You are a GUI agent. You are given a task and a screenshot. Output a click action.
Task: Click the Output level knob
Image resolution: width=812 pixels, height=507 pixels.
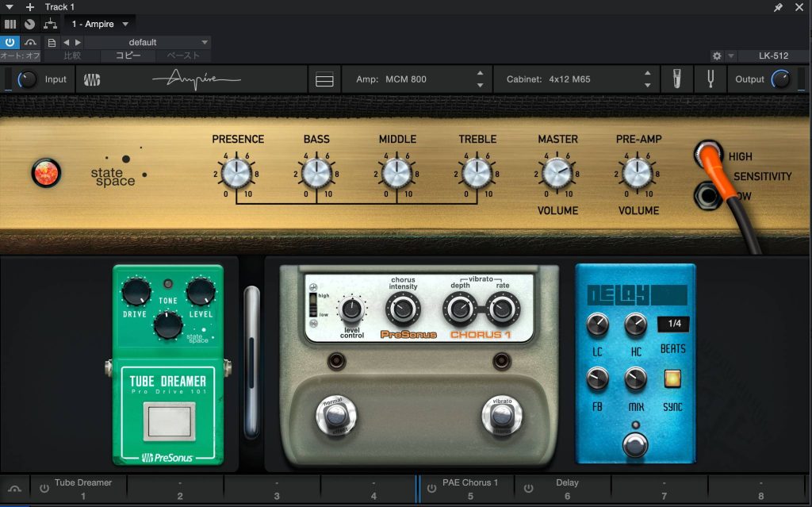[781, 79]
